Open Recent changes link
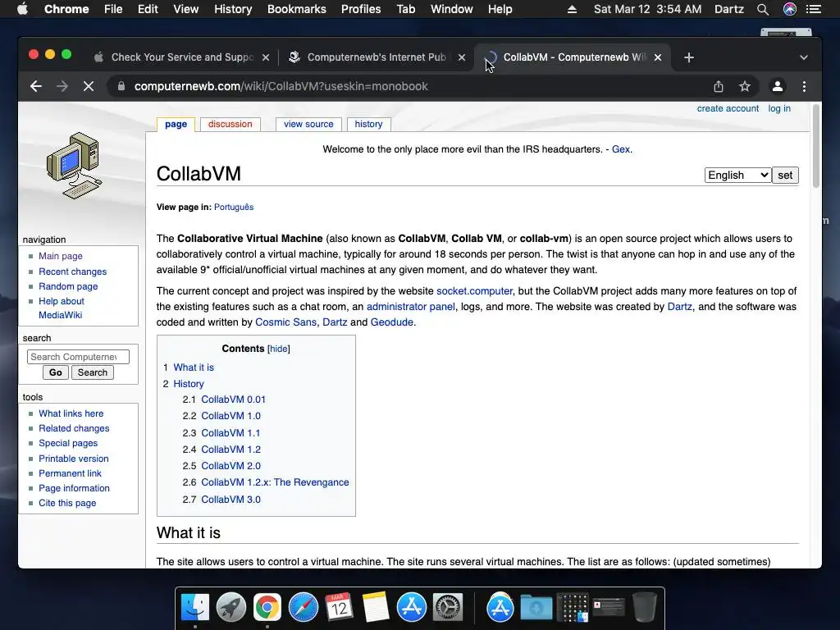This screenshot has width=840, height=630. (72, 272)
